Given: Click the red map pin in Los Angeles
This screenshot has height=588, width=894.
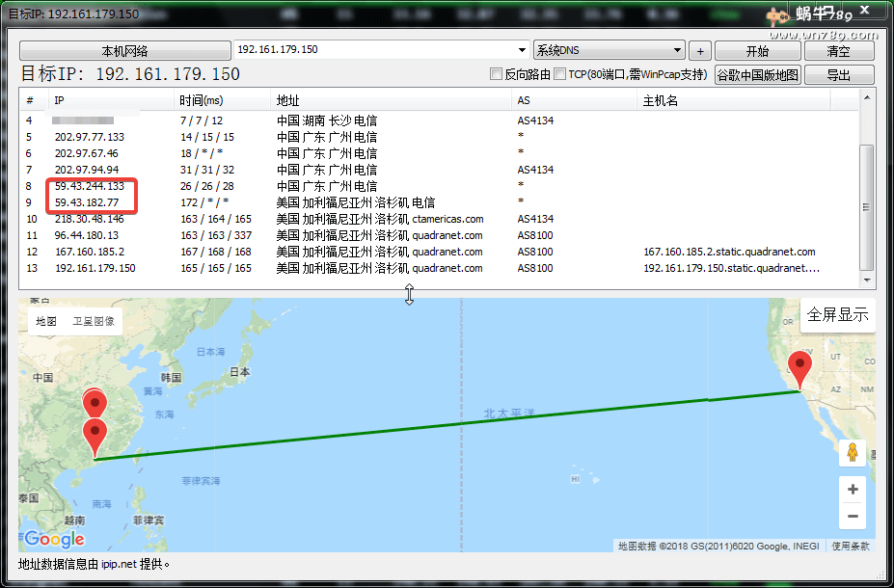Looking at the screenshot, I should click(x=799, y=369).
